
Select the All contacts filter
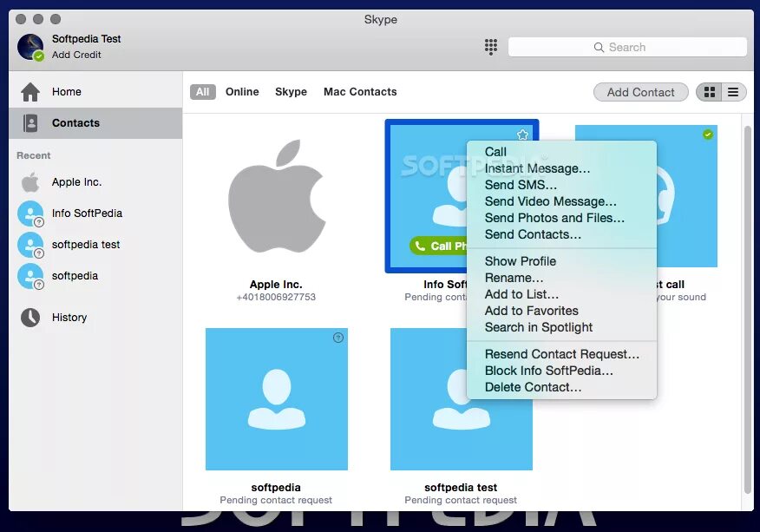point(203,92)
